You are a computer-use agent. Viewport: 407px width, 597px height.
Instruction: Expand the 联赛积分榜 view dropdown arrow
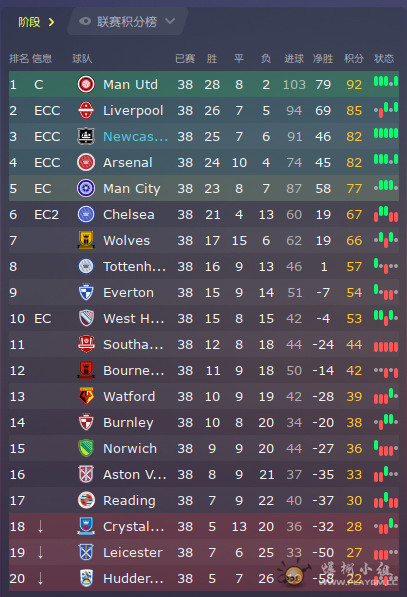(x=170, y=21)
